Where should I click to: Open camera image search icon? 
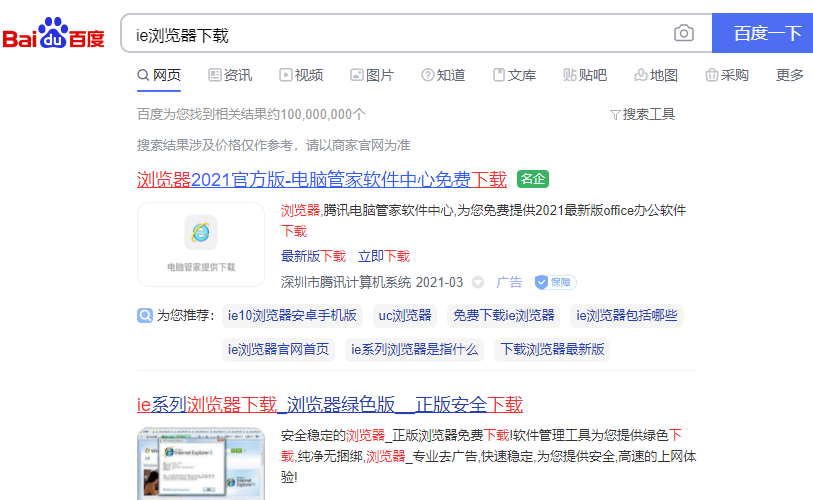click(x=683, y=33)
